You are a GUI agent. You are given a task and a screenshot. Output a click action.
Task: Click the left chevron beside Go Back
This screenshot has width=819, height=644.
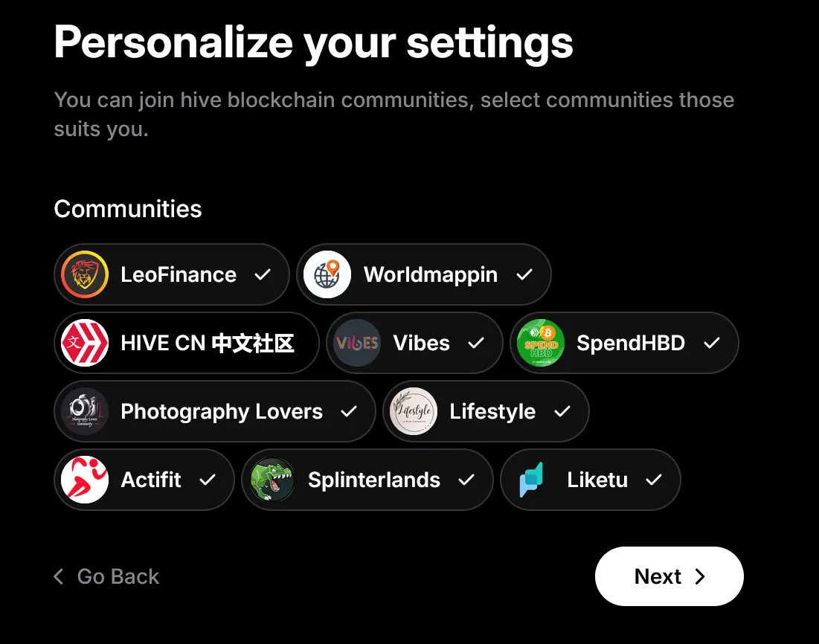59,576
